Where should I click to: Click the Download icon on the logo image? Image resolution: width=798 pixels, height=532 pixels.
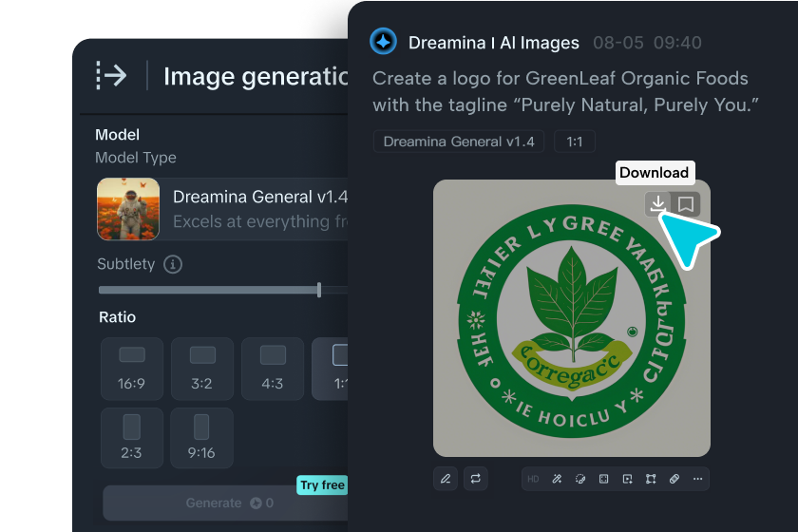657,204
